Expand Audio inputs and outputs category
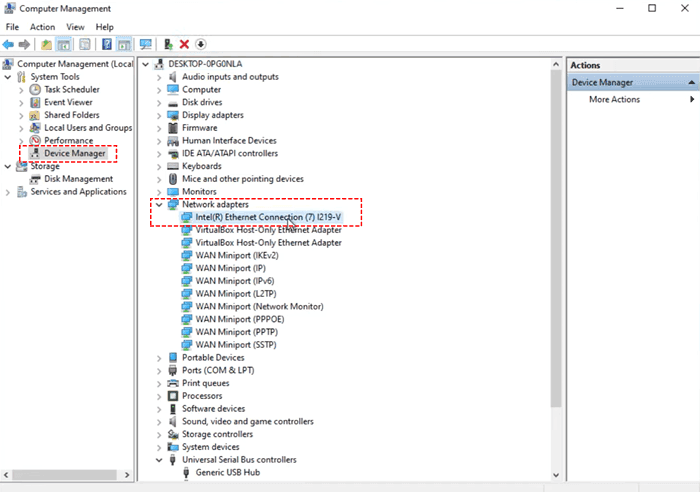 159,77
